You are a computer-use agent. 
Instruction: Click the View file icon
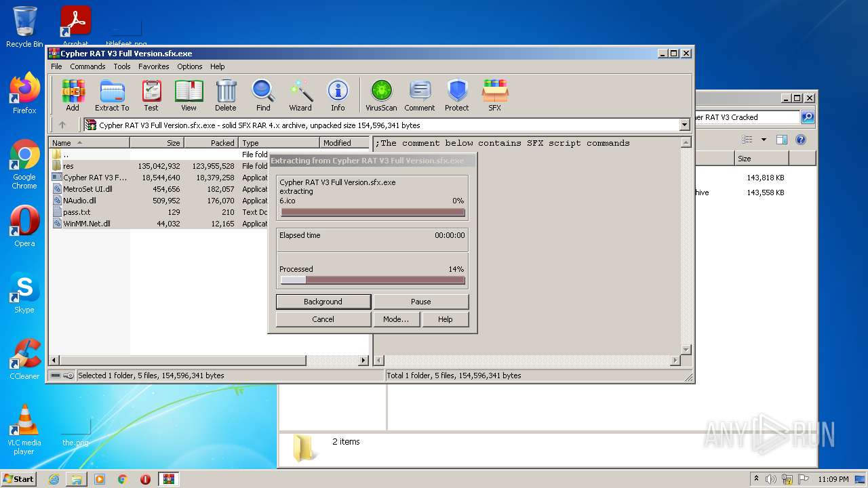click(189, 95)
